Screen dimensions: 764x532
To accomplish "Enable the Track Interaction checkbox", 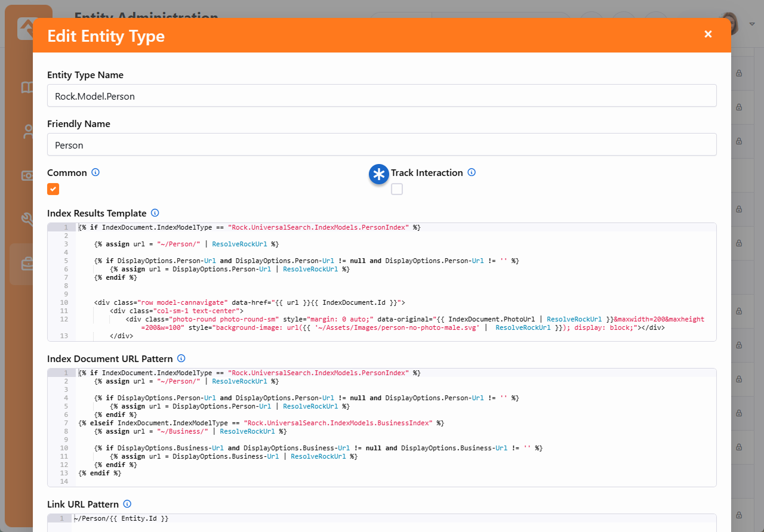I will [x=397, y=189].
